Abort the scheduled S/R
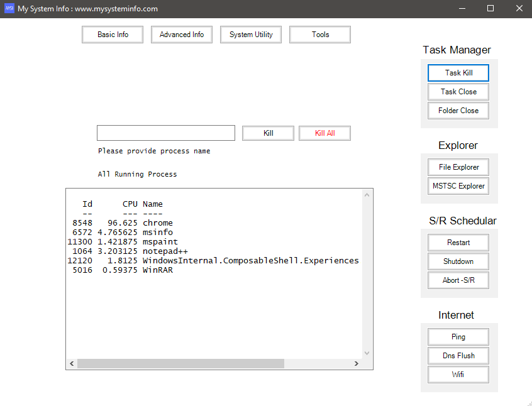The height and width of the screenshot is (406, 532). pos(458,280)
